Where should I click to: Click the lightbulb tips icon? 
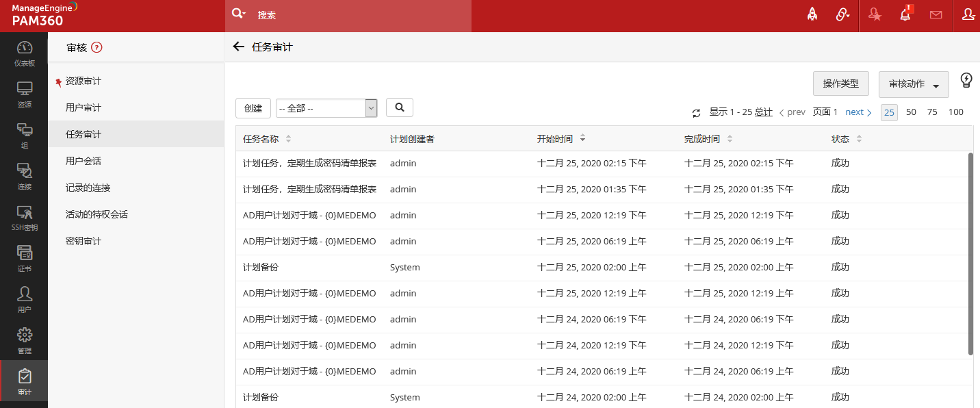[x=966, y=80]
